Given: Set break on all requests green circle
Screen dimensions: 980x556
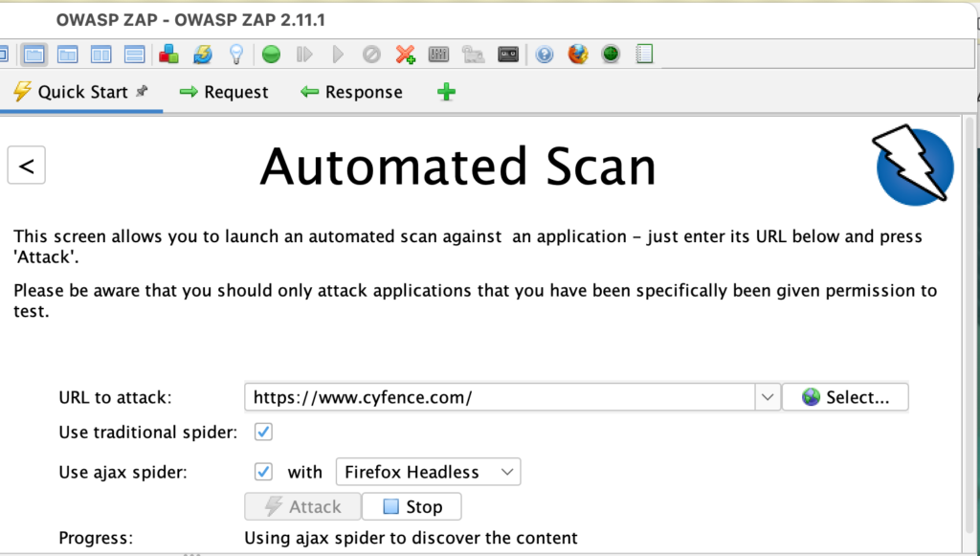Looking at the screenshot, I should tap(271, 55).
